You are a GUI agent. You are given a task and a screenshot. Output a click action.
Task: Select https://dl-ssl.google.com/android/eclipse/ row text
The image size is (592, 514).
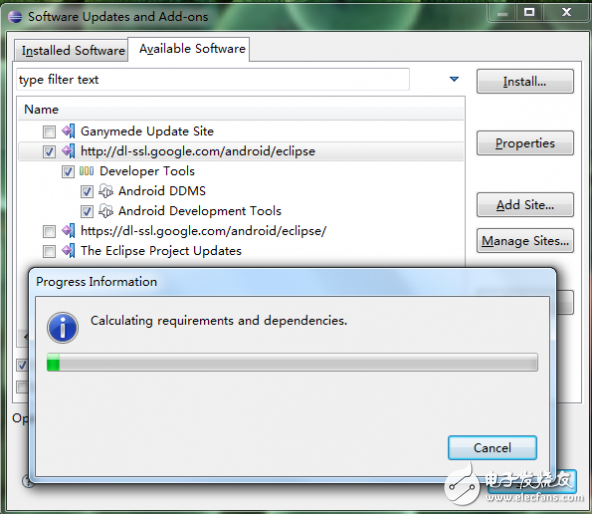[204, 230]
